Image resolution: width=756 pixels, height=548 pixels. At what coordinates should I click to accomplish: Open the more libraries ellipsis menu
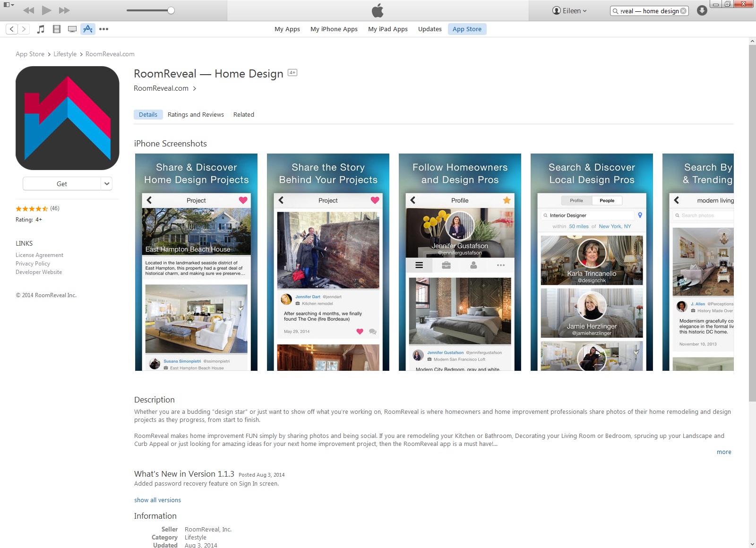coord(103,29)
